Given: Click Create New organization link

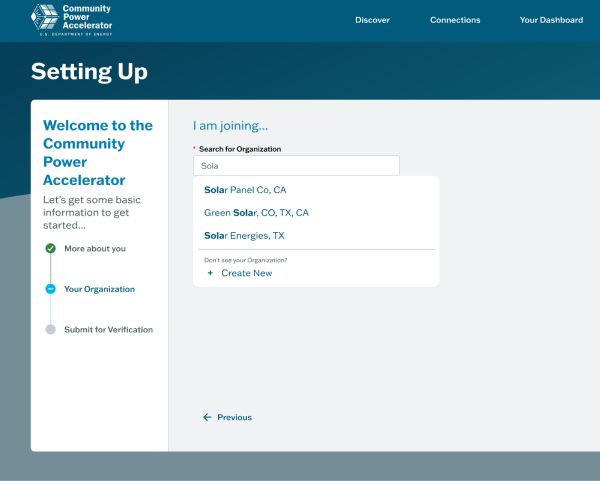Looking at the screenshot, I should pos(246,273).
